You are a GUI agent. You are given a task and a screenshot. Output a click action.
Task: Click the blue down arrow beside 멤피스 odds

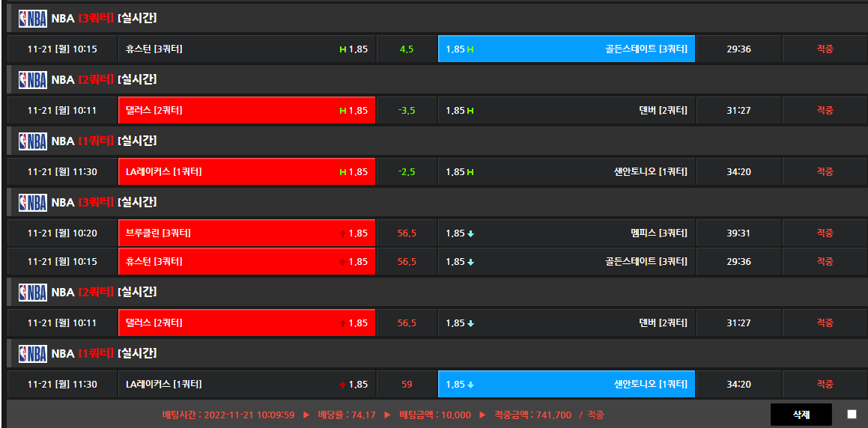coord(471,233)
